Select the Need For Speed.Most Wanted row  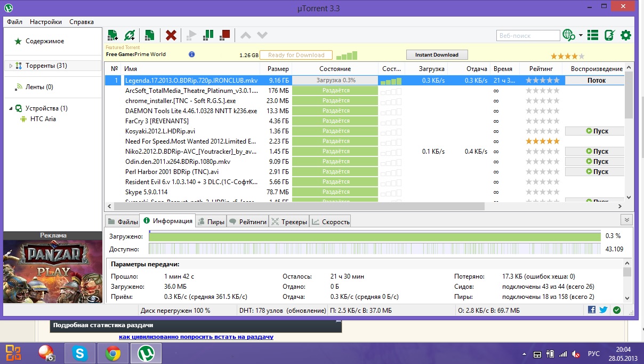(365, 141)
